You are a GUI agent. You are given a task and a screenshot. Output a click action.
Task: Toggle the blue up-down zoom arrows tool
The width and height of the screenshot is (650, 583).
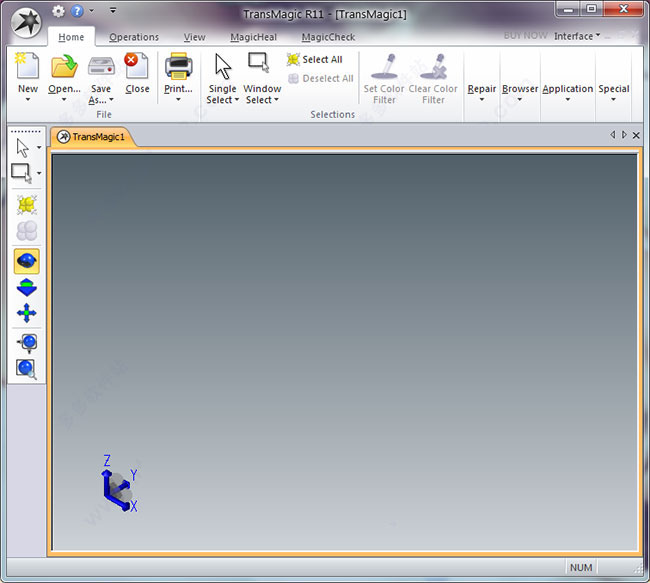click(27, 287)
